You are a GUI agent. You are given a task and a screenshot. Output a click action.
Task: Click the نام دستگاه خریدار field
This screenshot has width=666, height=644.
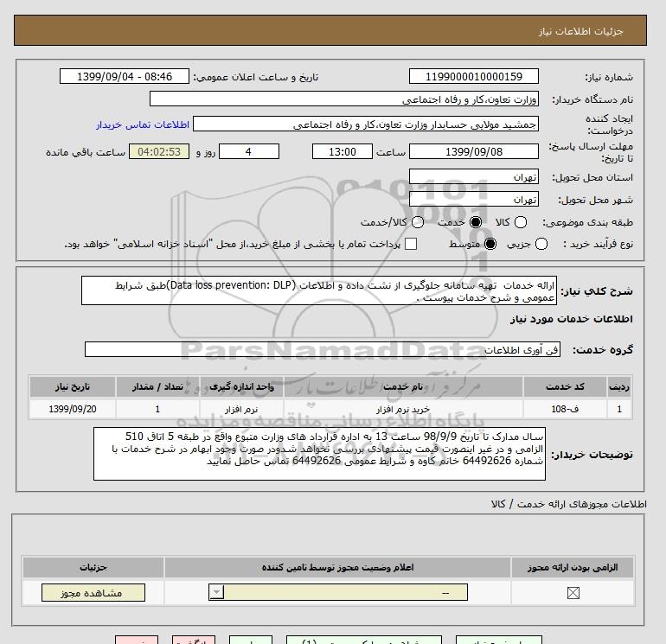(344, 99)
